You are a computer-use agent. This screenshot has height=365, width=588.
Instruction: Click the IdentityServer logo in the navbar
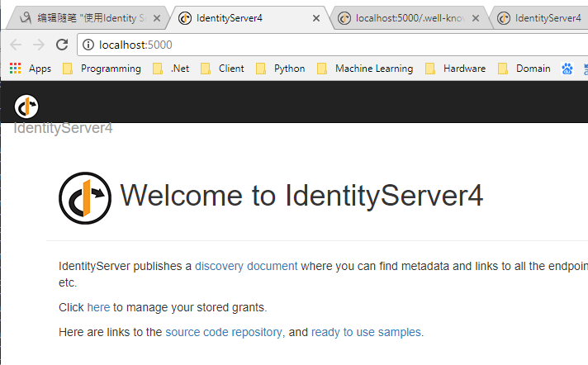click(26, 107)
